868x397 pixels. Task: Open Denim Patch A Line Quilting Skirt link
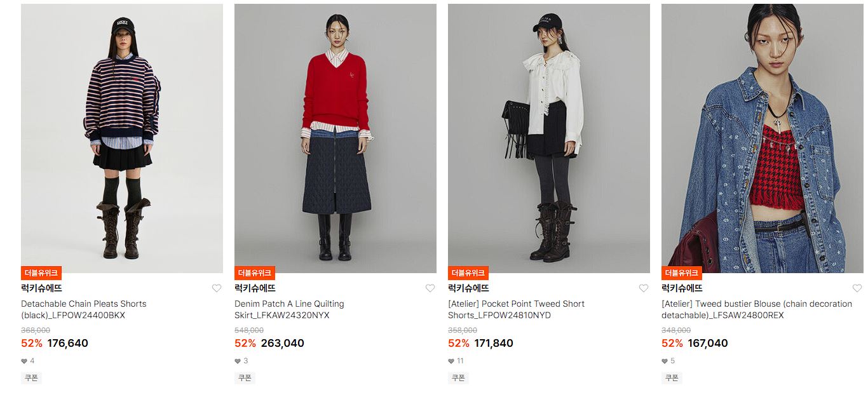(289, 309)
